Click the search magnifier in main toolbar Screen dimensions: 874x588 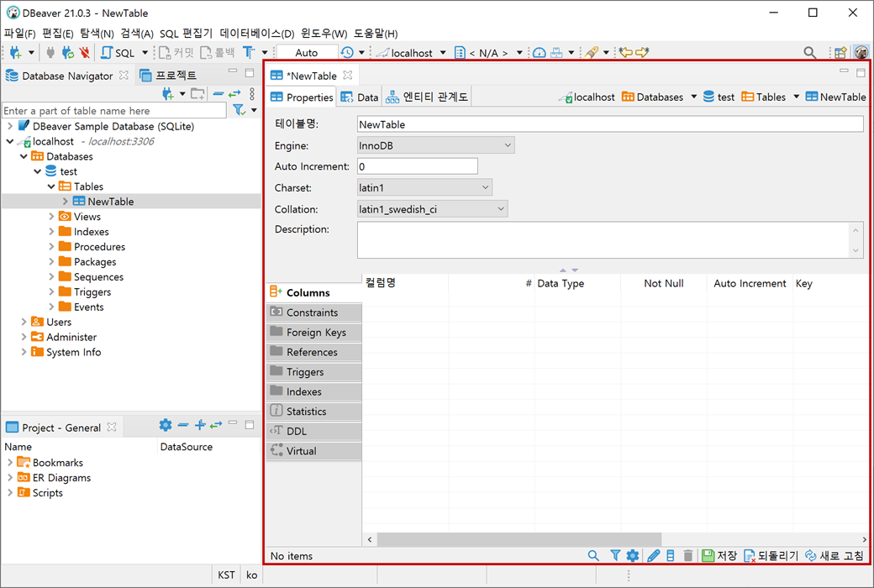pos(810,52)
